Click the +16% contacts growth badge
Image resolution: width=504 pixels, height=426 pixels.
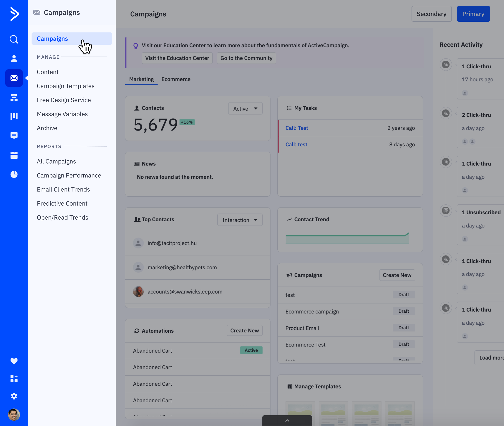[187, 122]
